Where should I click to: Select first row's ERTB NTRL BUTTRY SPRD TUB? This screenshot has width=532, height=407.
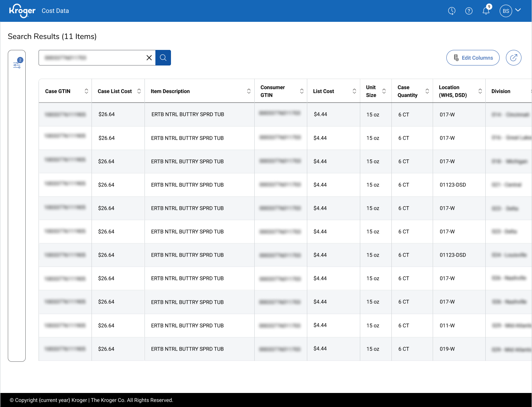point(188,114)
